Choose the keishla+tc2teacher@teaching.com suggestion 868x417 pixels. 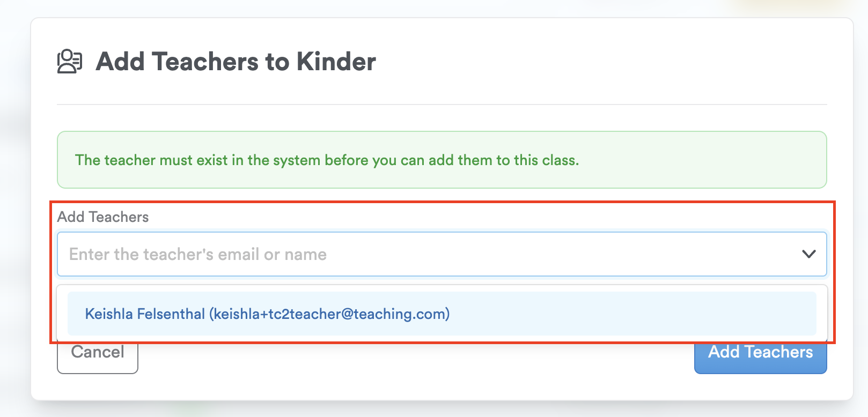329,314
